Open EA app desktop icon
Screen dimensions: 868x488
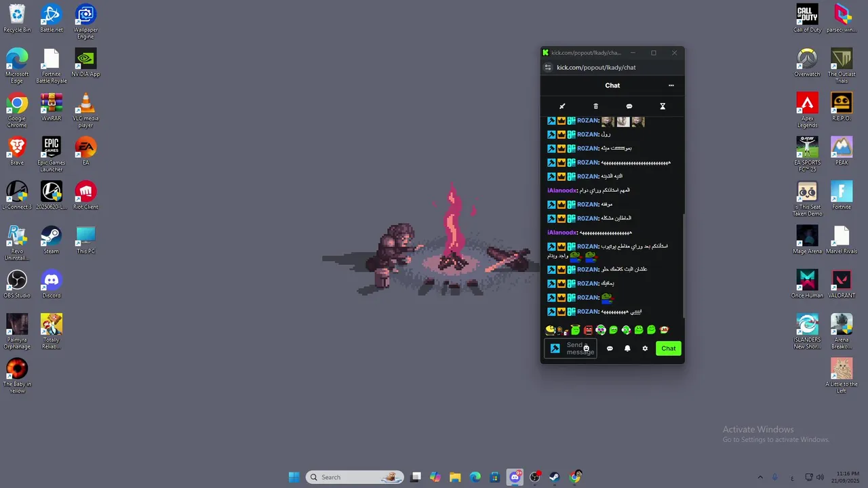[x=85, y=152]
